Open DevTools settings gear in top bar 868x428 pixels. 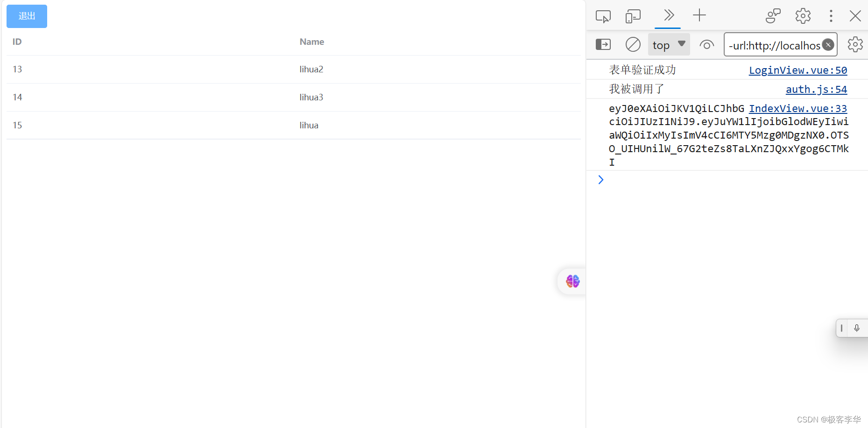point(803,16)
